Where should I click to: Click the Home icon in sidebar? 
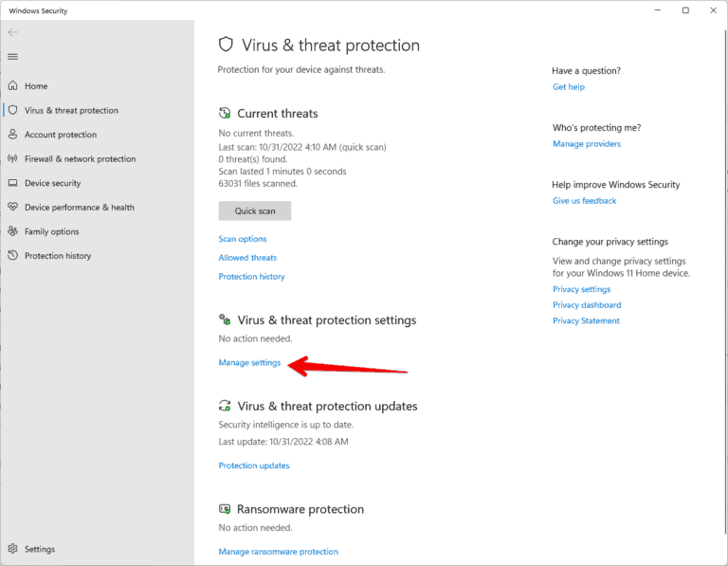[x=13, y=86]
